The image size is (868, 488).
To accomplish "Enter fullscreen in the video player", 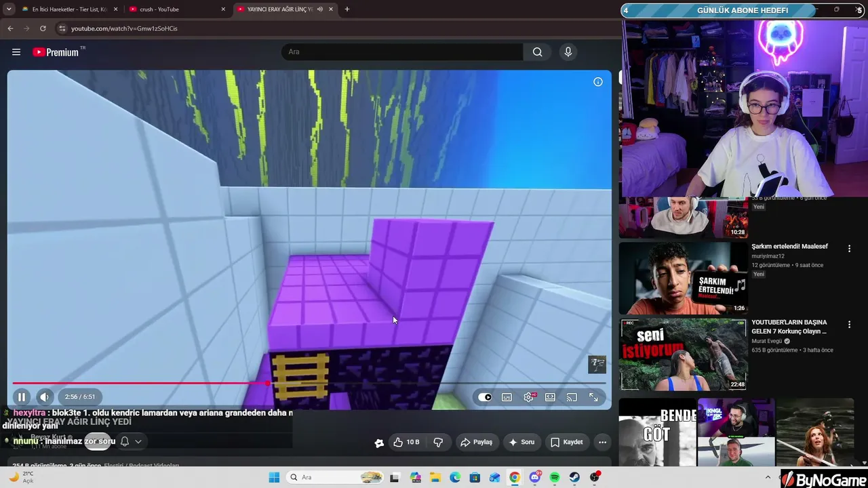I will [593, 397].
